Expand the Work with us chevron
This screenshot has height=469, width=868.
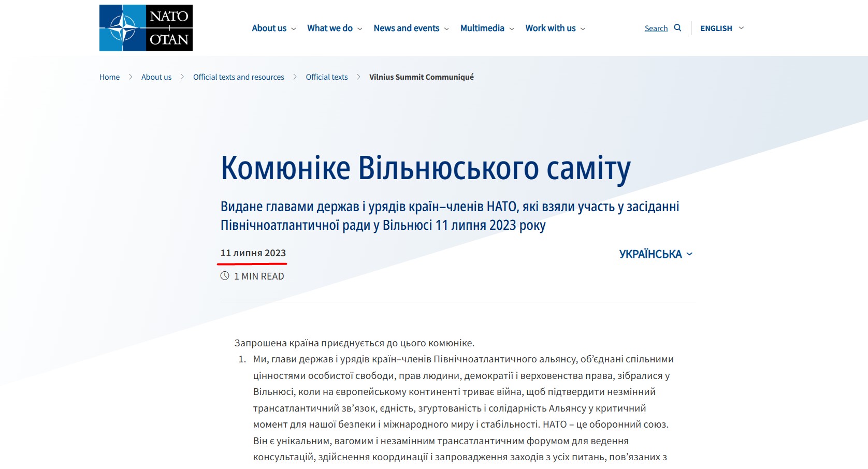pos(583,29)
